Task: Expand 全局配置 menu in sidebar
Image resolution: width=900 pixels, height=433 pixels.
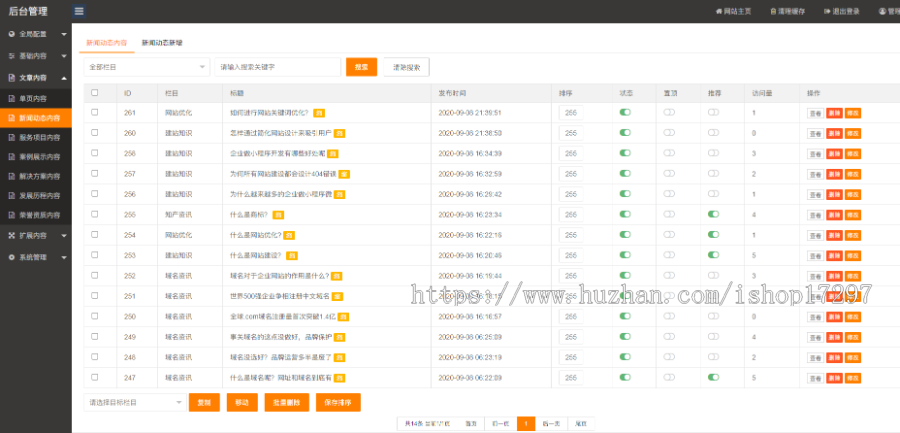Action: [36, 34]
